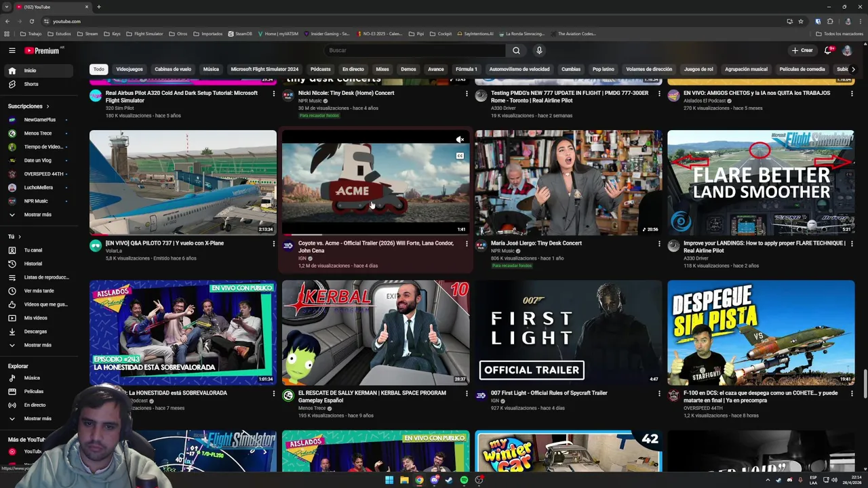Image resolution: width=868 pixels, height=488 pixels.
Task: Open Windows Start menu
Action: tap(389, 480)
